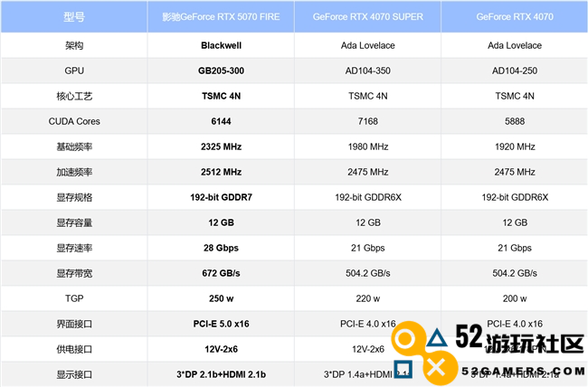This screenshot has width=588, height=387.
Task: Click "2475 MHz" in the 4070 SUPER column
Action: tap(367, 172)
